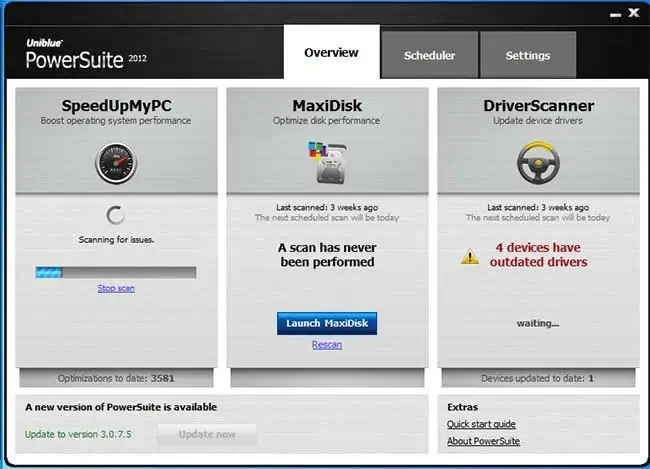
Task: Click 'Scanning for issues.' status text
Action: (116, 240)
